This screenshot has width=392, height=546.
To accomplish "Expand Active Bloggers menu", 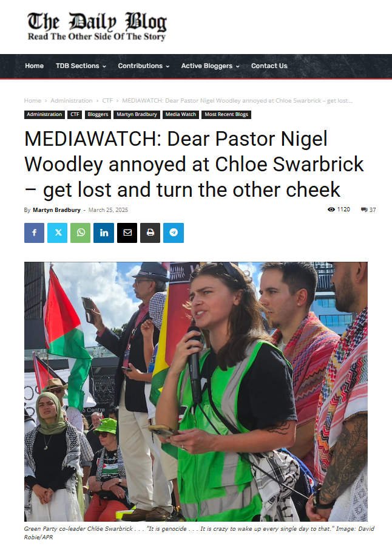I will pos(210,66).
